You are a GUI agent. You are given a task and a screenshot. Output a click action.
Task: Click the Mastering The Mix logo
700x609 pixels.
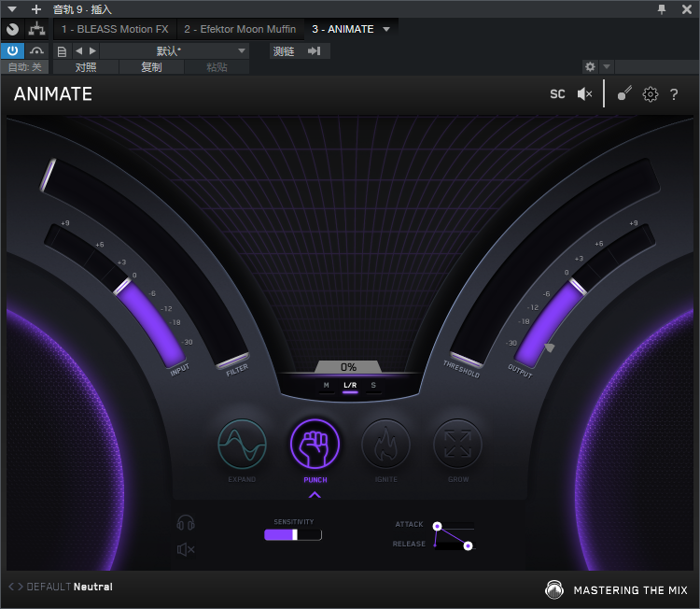616,589
